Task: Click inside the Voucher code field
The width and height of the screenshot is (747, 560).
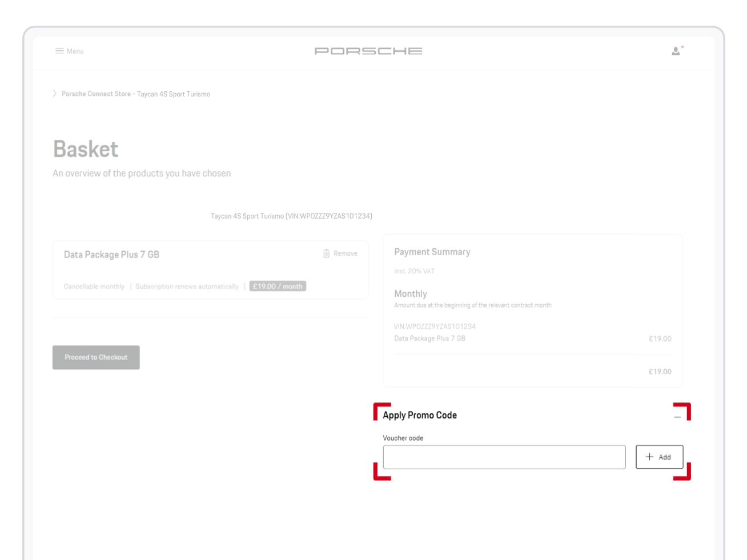Action: [x=504, y=457]
